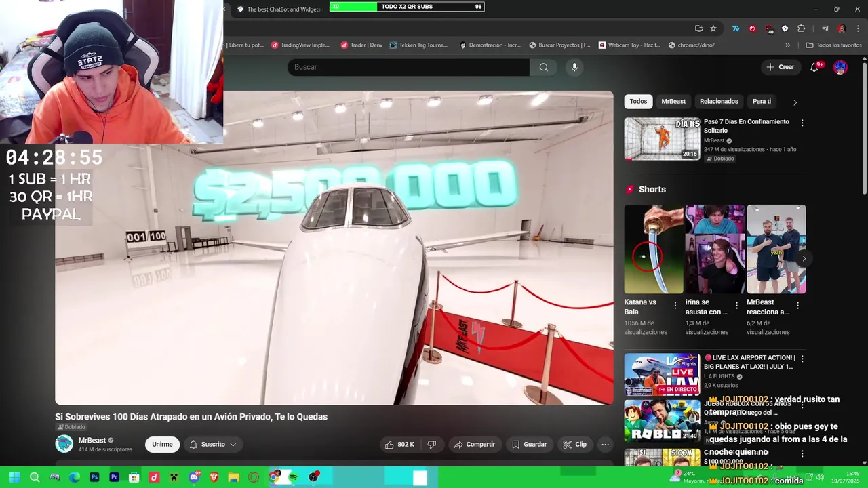Open options menu for Katana vs Bala short
868x488 pixels.
pos(675,306)
